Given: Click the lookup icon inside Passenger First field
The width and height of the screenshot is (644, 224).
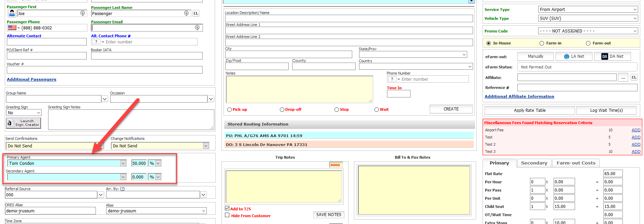Looking at the screenshot, I should 83,13.
